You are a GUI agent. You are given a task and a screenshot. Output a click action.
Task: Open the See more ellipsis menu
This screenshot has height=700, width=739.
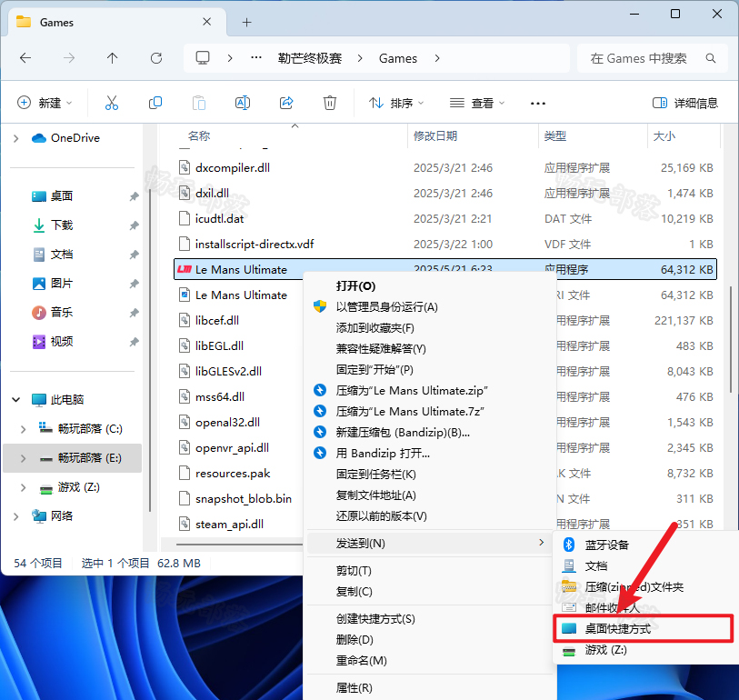pyautogui.click(x=538, y=104)
